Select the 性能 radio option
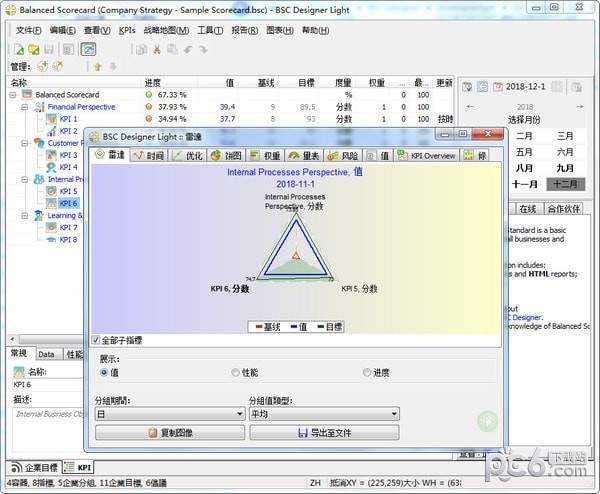Viewport: 600px width, 494px height. coord(236,372)
